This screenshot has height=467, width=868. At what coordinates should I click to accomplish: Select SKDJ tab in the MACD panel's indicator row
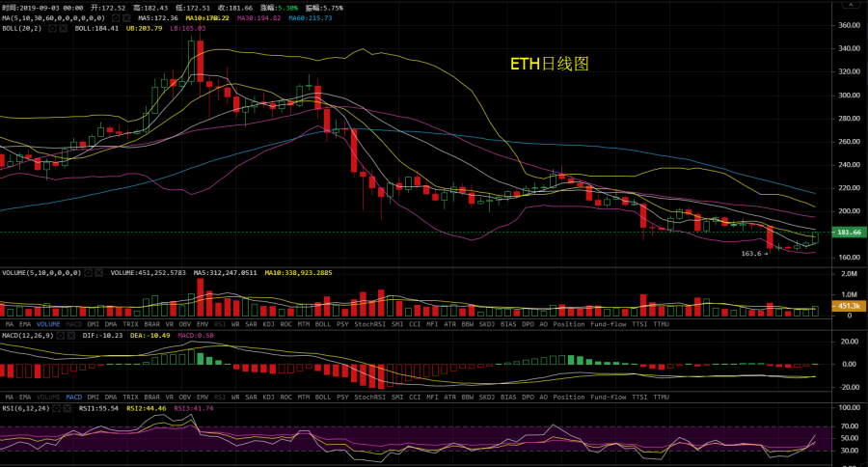point(487,398)
